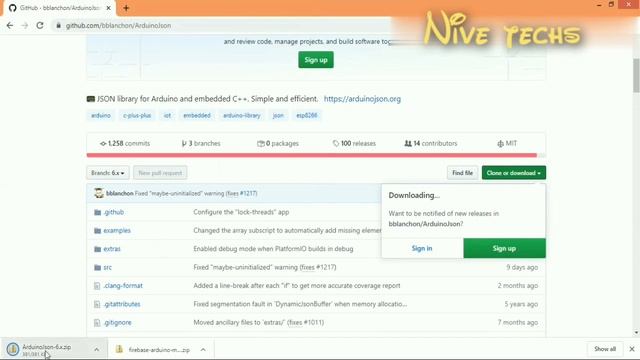
Task: Select the iot topic tag
Action: click(x=167, y=116)
